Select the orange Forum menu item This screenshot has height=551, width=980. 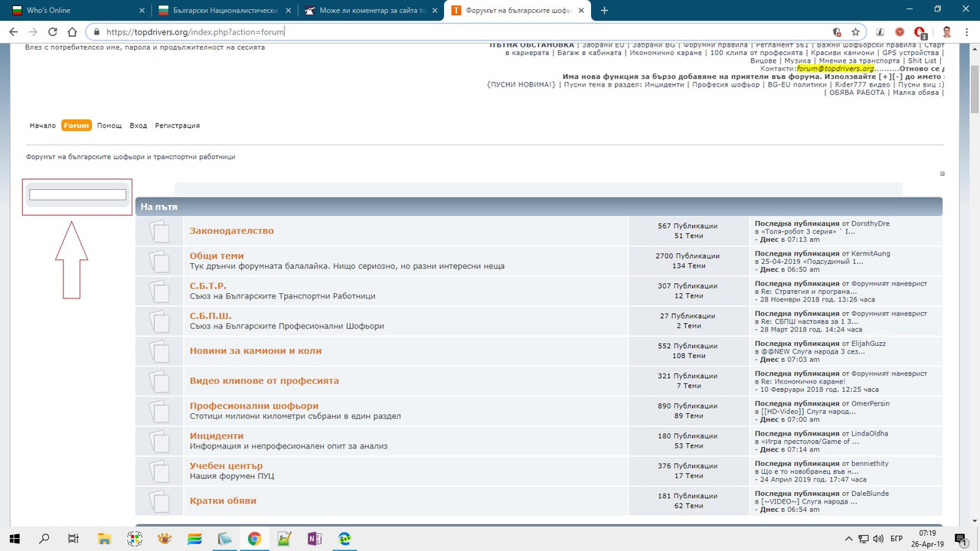[77, 126]
